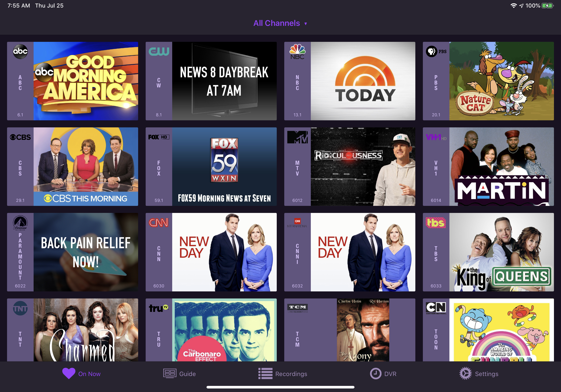This screenshot has width=561, height=392.
Task: Click the TCM logo icon
Action: pyautogui.click(x=297, y=308)
